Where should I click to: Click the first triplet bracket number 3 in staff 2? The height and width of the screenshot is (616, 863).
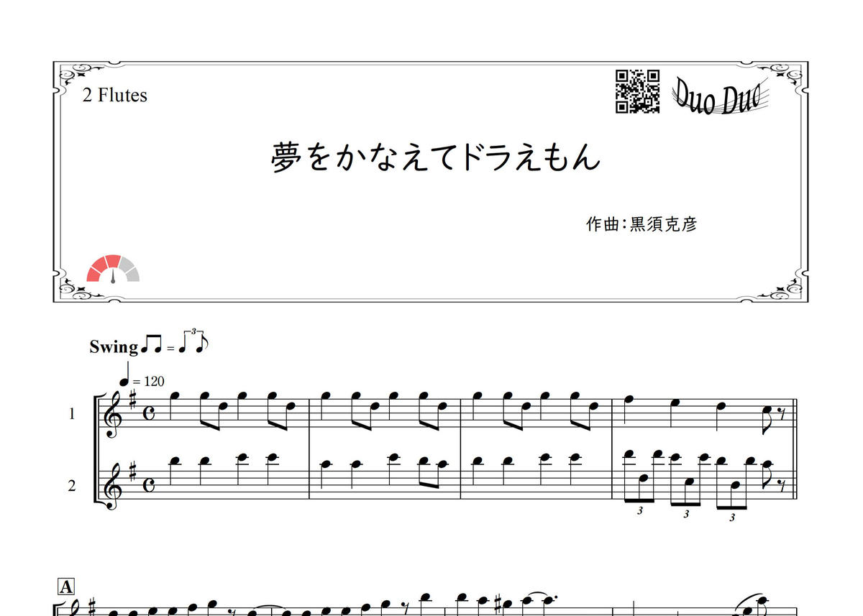click(x=640, y=509)
